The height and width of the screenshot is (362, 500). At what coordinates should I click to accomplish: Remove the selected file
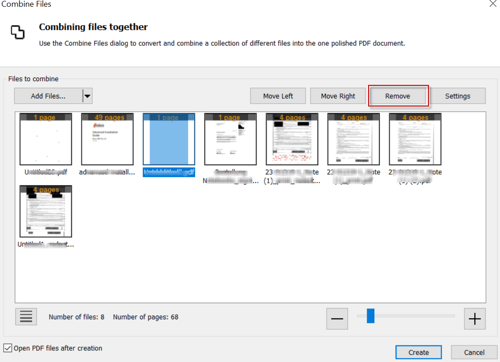398,96
